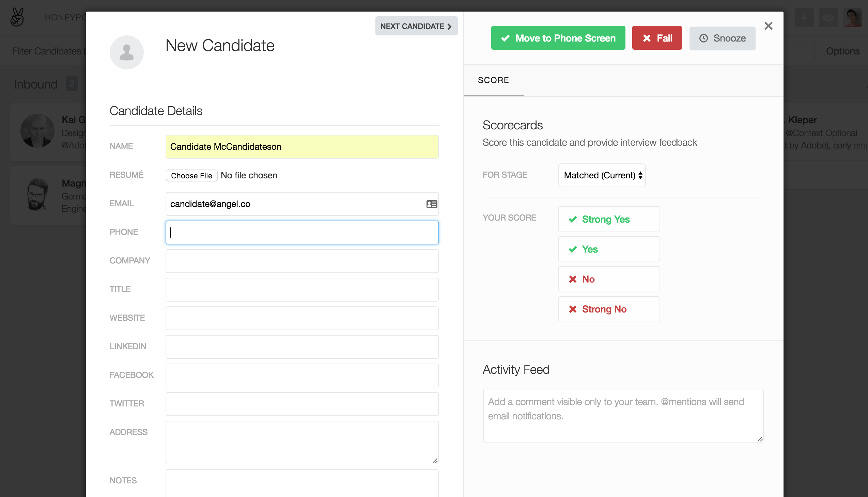Select the No score option
Viewport: 868px width, 497px height.
point(609,279)
